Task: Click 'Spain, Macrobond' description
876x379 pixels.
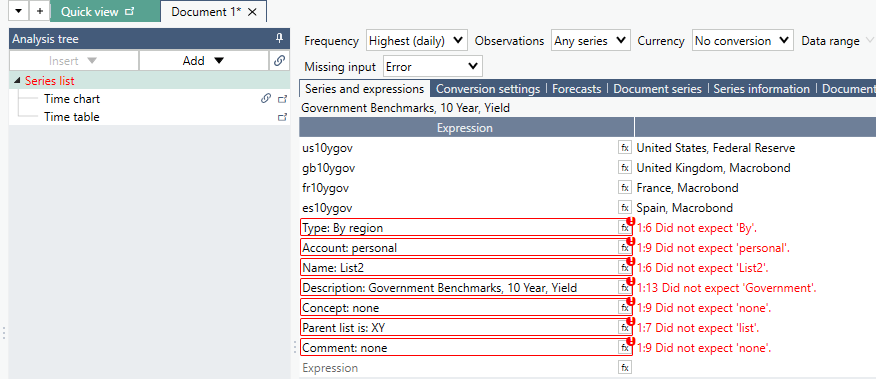Action: click(684, 208)
